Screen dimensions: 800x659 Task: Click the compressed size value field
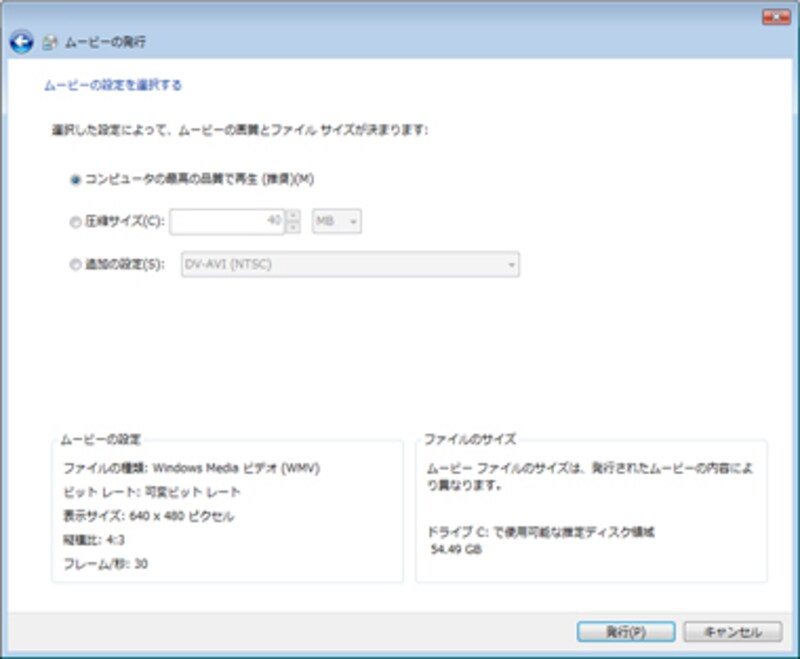point(227,222)
